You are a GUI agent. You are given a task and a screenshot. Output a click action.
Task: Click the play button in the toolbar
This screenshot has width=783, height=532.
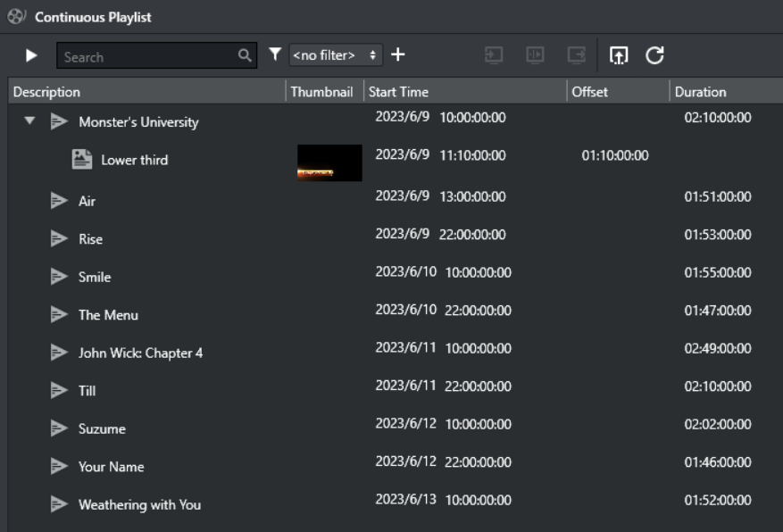click(31, 56)
